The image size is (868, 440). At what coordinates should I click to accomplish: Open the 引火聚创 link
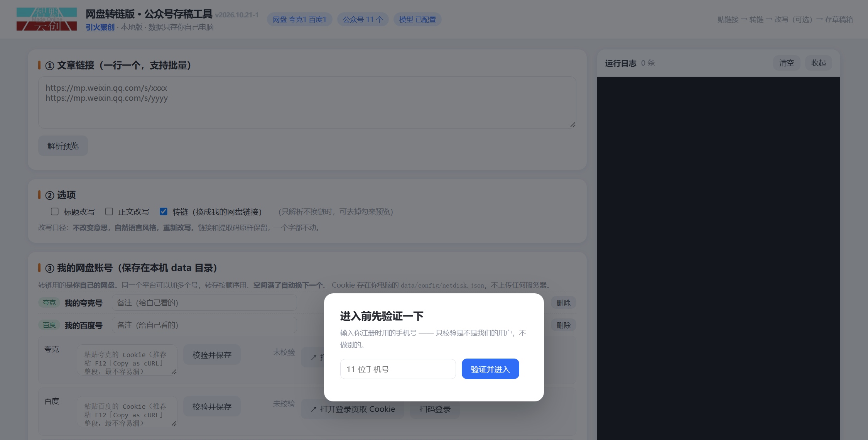[x=100, y=27]
